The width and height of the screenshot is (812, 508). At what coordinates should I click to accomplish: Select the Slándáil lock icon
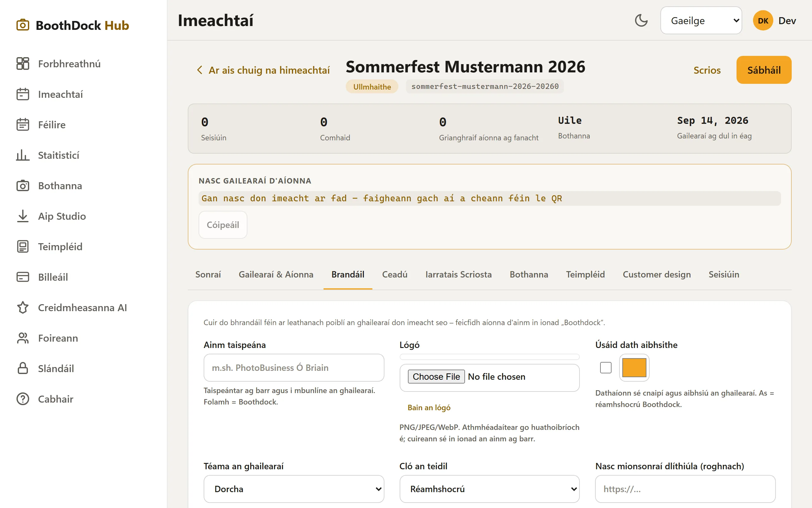23,368
